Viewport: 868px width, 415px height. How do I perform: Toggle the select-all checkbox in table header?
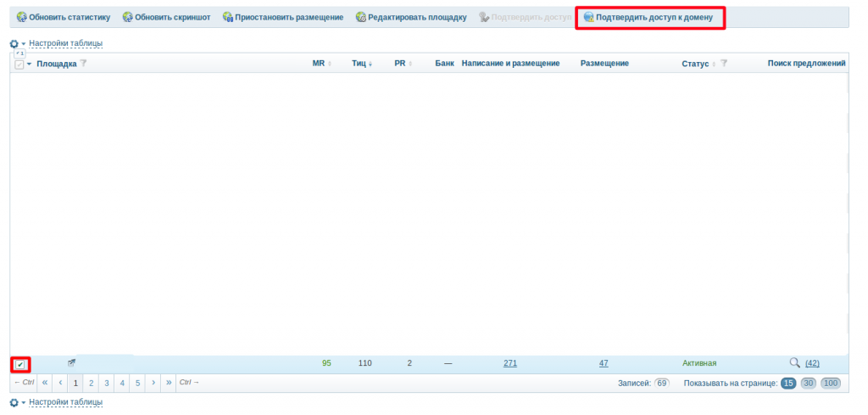(19, 64)
